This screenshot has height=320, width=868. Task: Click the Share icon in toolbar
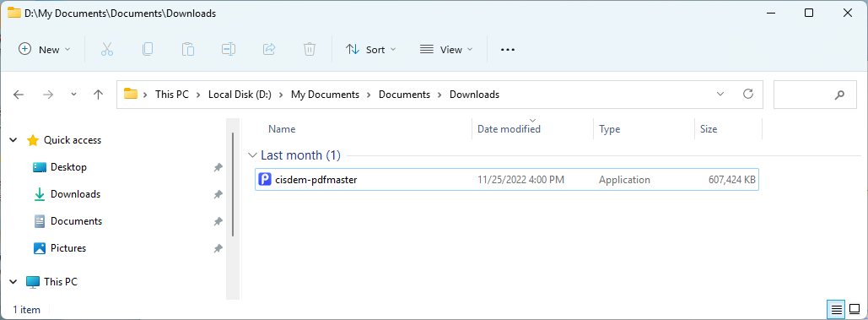point(269,49)
